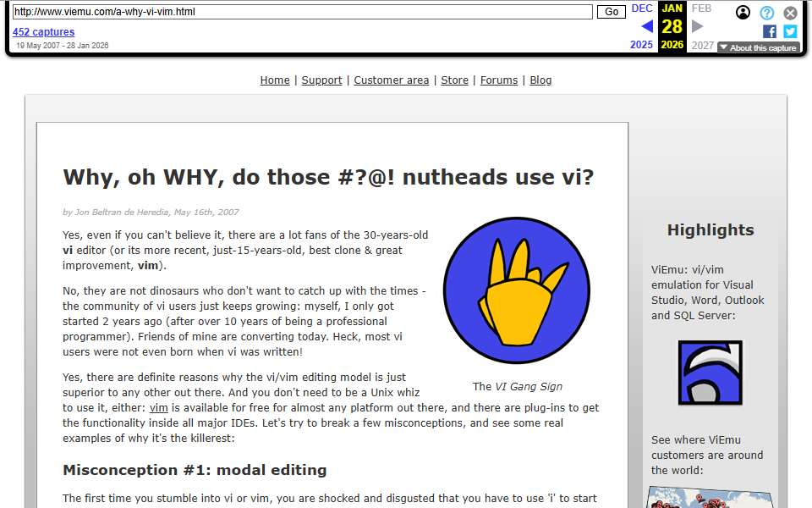Click the archived URL input field
The width and height of the screenshot is (812, 508).
pos(303,11)
